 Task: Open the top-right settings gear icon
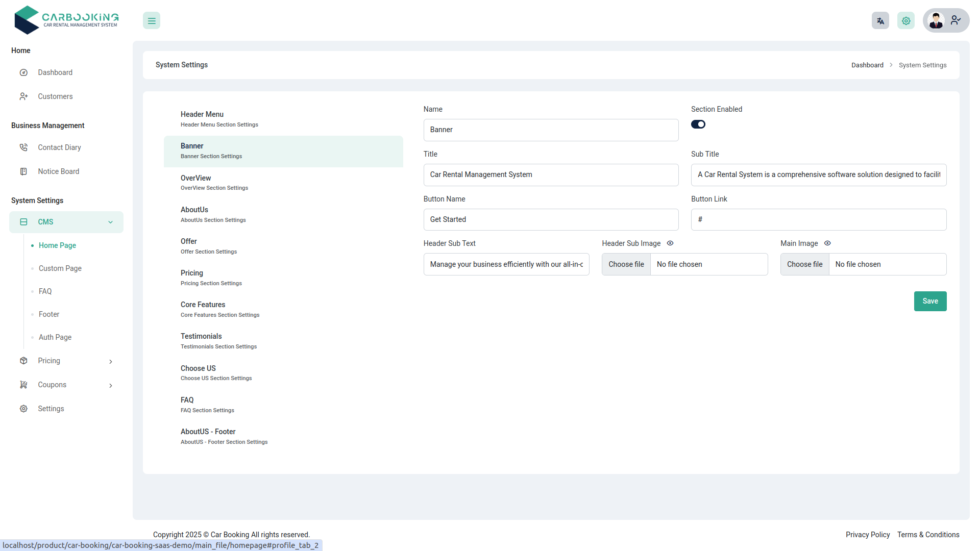pyautogui.click(x=905, y=20)
